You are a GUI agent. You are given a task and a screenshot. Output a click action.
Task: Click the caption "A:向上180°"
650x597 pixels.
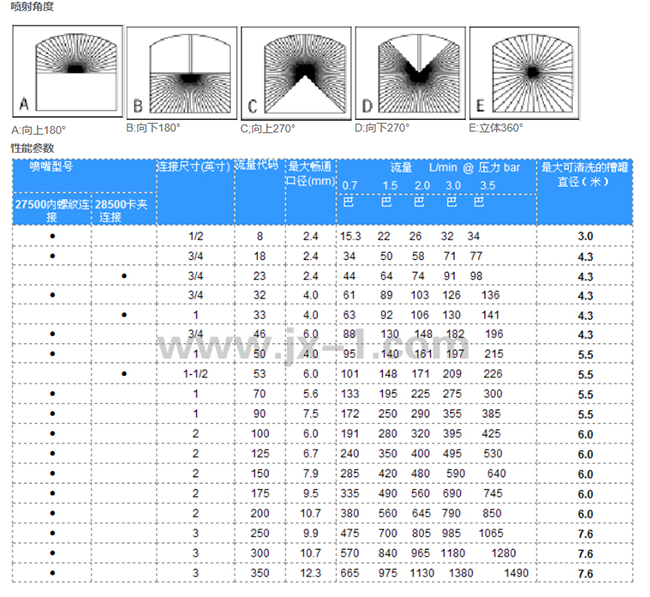(40, 131)
